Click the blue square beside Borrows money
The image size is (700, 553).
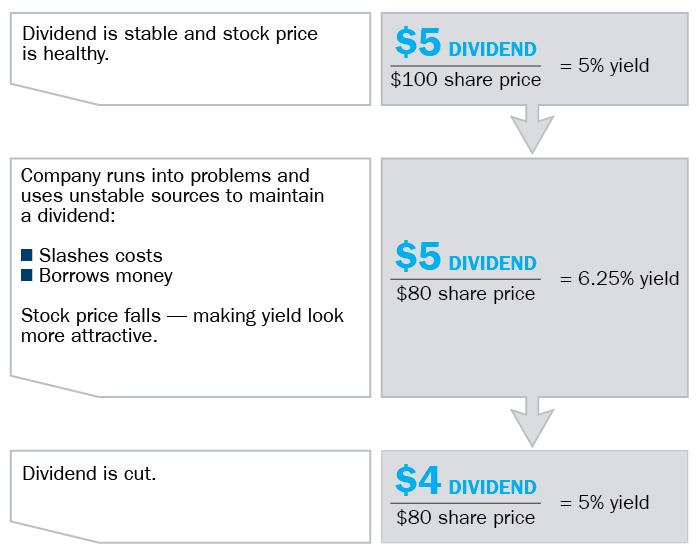[26, 275]
